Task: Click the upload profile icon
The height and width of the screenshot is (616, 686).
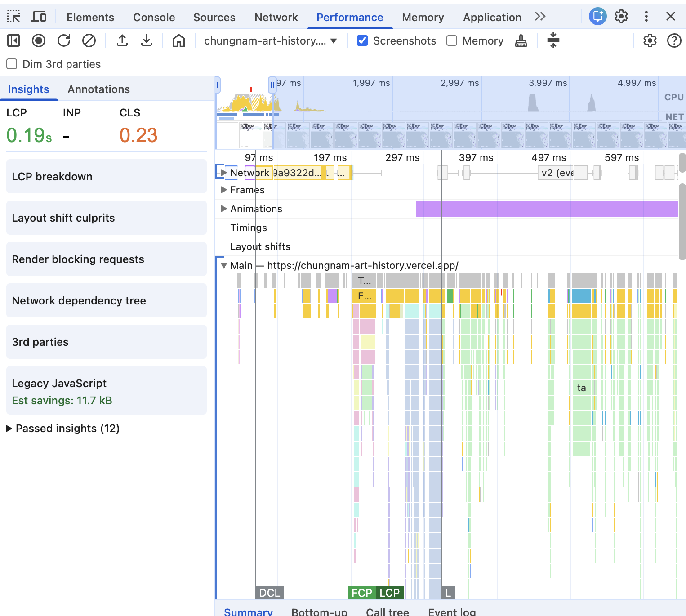Action: point(122,41)
